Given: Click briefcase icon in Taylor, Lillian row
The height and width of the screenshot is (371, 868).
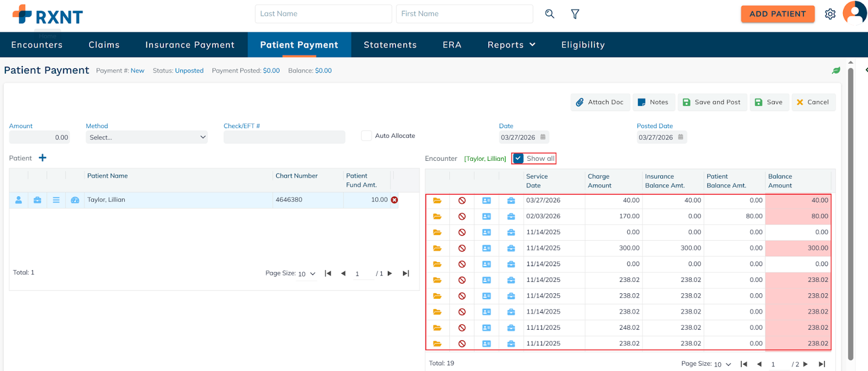Looking at the screenshot, I should (x=37, y=200).
